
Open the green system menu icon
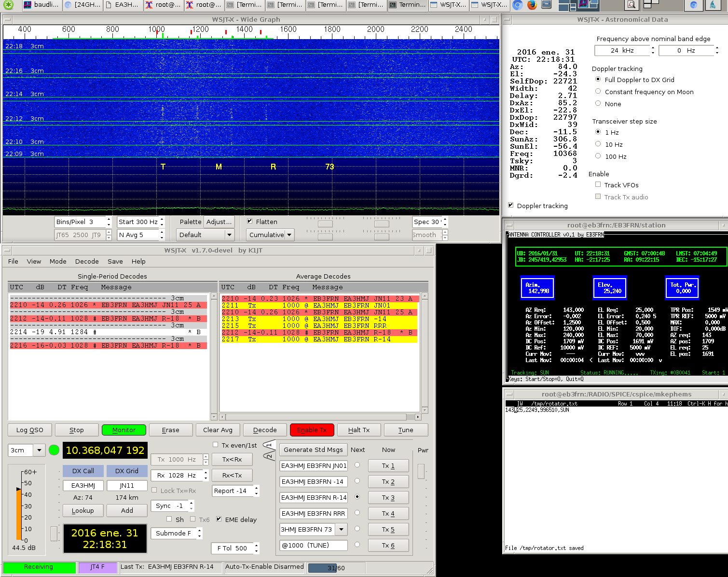point(9,5)
